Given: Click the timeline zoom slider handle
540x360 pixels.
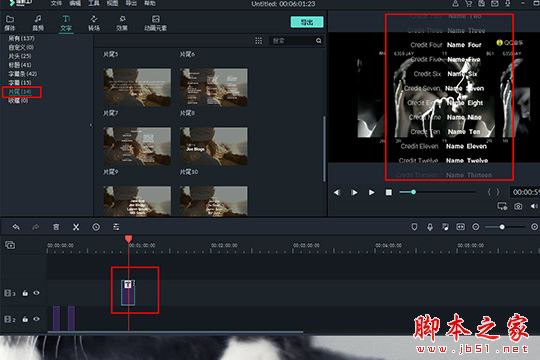Looking at the screenshot, I should coord(502,227).
